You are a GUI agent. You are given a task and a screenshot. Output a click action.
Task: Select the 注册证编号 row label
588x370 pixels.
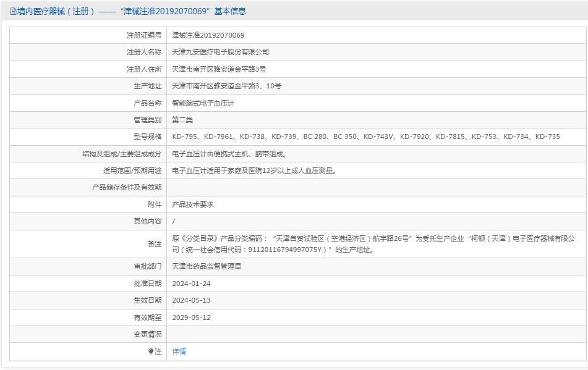[x=144, y=35]
